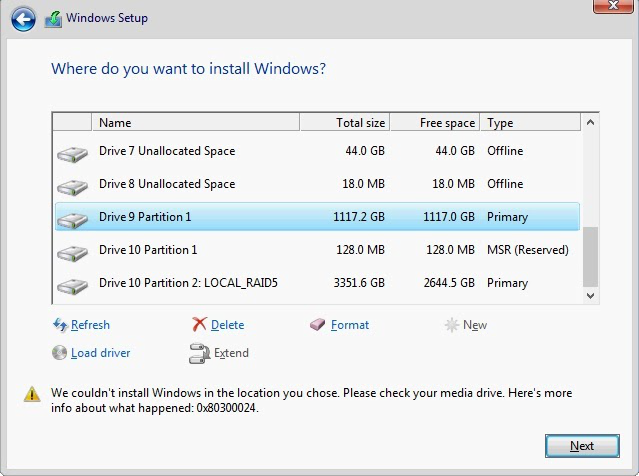Select Drive 8 Unallocated Space row
Screen dimensions: 639x476
click(x=317, y=184)
